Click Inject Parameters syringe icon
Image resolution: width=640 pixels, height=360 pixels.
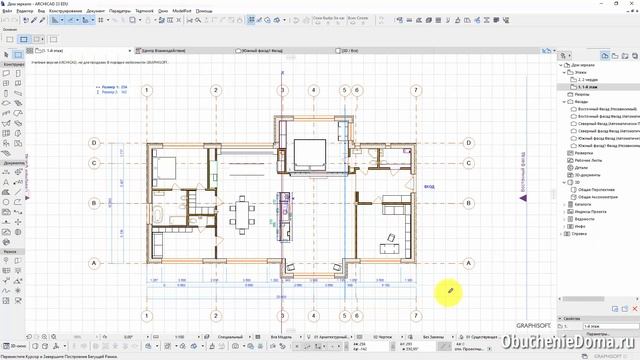(x=42, y=20)
